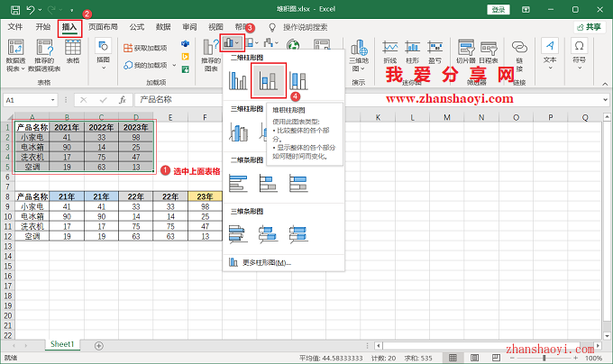The width and height of the screenshot is (613, 364).
Task: Switch to Page Break Preview in status bar
Action: [x=496, y=358]
